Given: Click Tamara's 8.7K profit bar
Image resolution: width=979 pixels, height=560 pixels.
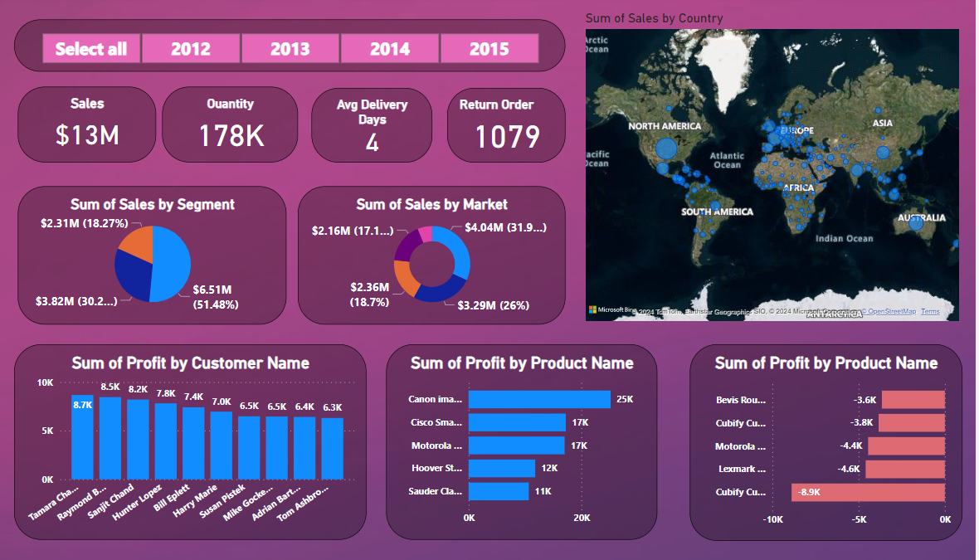Looking at the screenshot, I should point(82,440).
